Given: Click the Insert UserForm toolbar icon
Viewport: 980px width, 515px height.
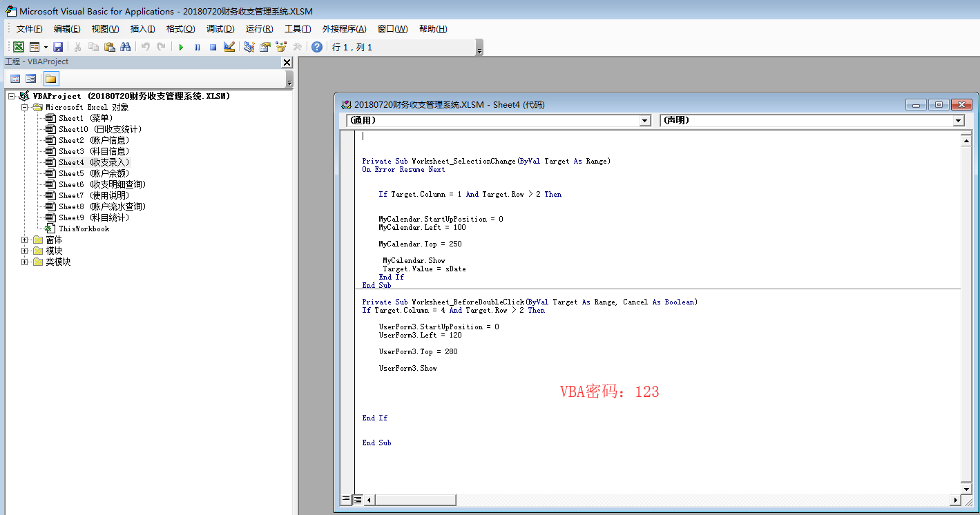Looking at the screenshot, I should click(x=34, y=47).
